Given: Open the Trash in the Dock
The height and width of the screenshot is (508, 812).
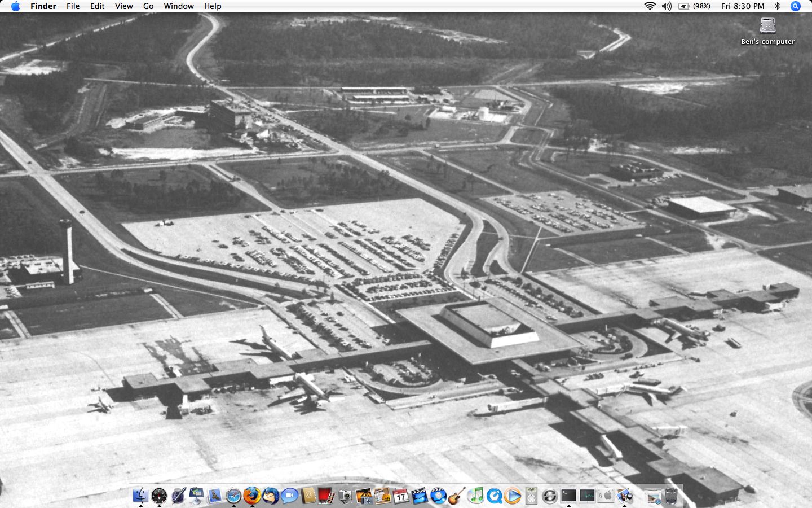Looking at the screenshot, I should (671, 496).
